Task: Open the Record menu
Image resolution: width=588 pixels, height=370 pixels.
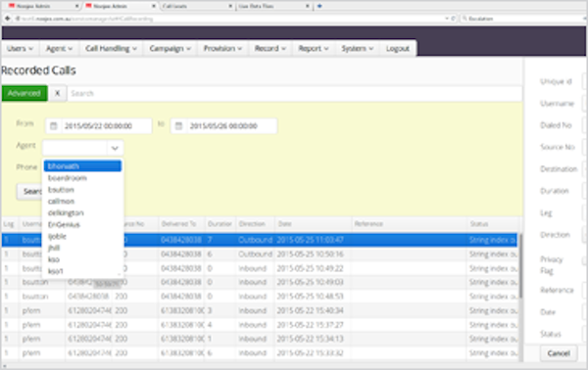Action: pyautogui.click(x=270, y=48)
